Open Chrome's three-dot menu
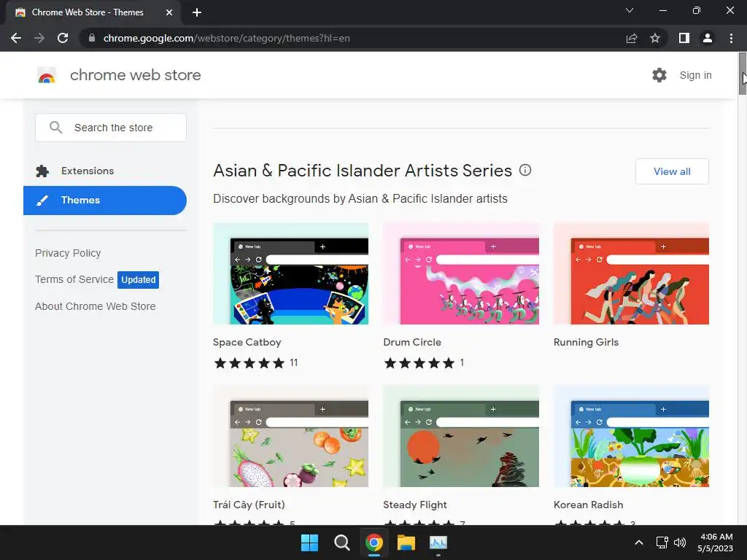Screen dimensions: 747x560 coord(731,38)
